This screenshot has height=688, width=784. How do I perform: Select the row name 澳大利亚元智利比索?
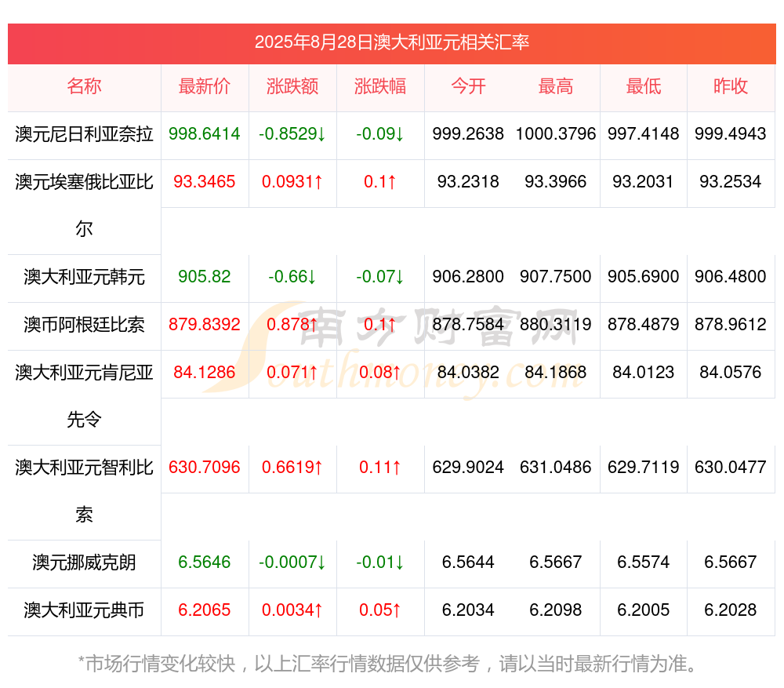click(x=84, y=491)
